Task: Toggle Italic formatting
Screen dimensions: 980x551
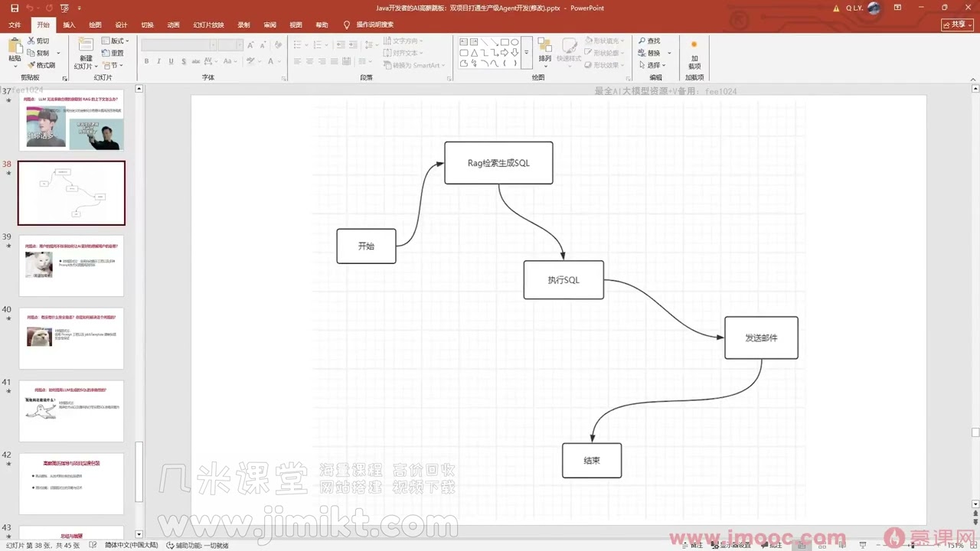Action: [159, 61]
